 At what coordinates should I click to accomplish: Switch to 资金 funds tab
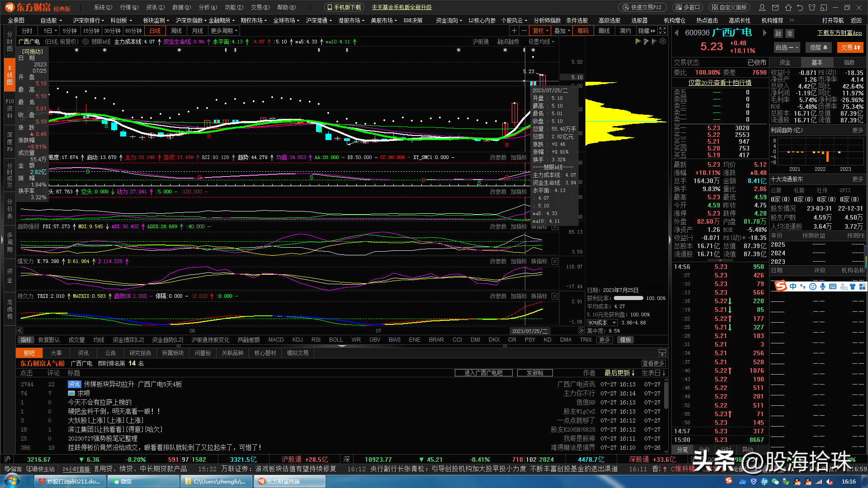click(785, 62)
